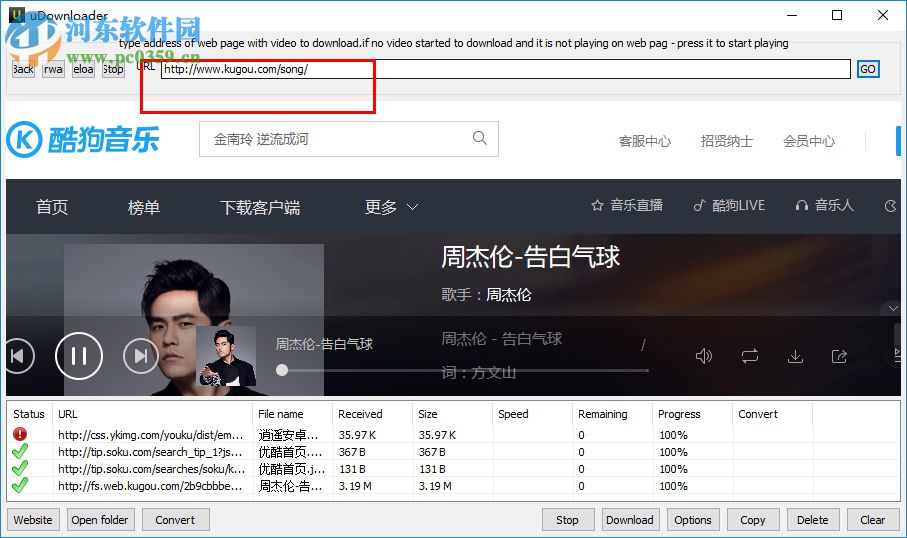Click the Reload button
This screenshot has height=538, width=907.
[83, 69]
